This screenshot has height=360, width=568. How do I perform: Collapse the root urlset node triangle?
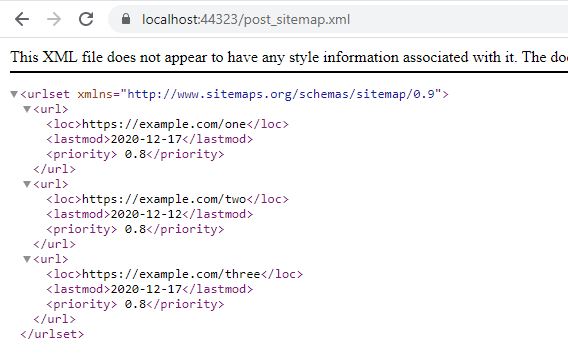tap(14, 94)
